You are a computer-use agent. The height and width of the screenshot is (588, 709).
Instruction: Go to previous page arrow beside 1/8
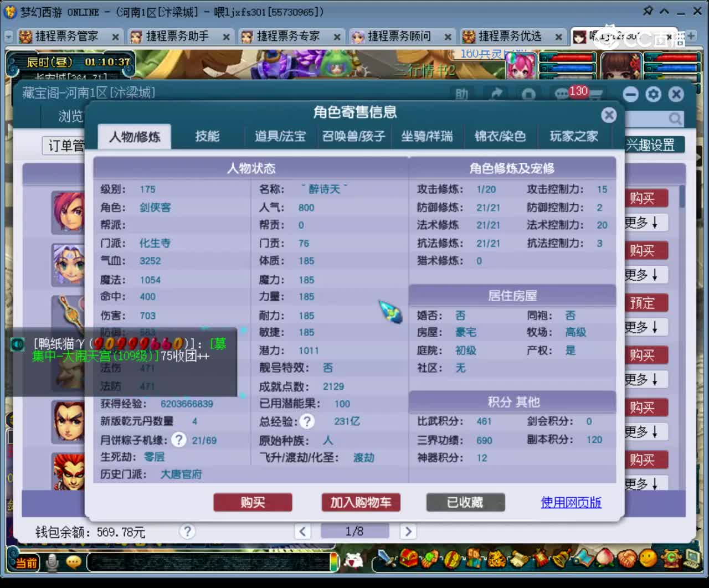point(302,532)
